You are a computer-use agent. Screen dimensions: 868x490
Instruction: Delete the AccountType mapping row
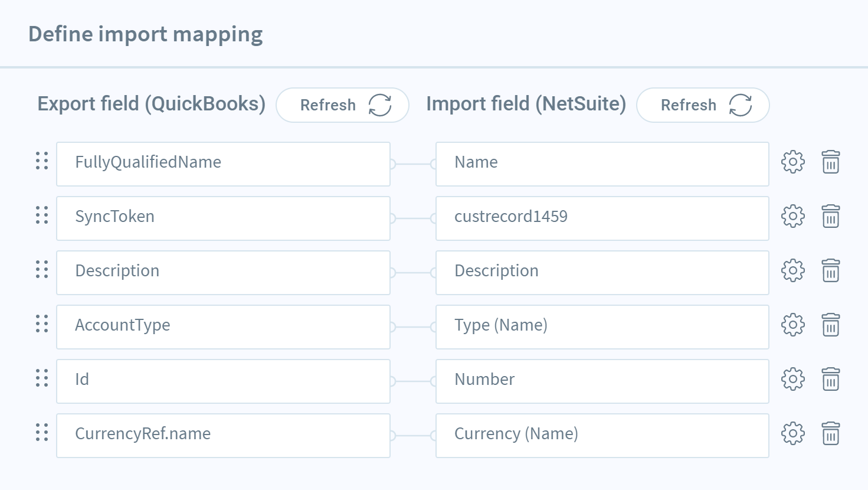[x=831, y=325]
